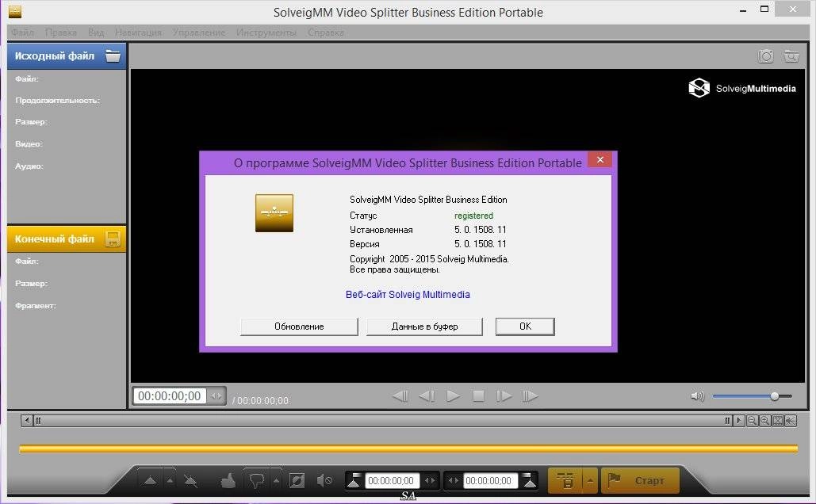Close the about dialog with red X
Screen dimensions: 816x504
coord(600,159)
